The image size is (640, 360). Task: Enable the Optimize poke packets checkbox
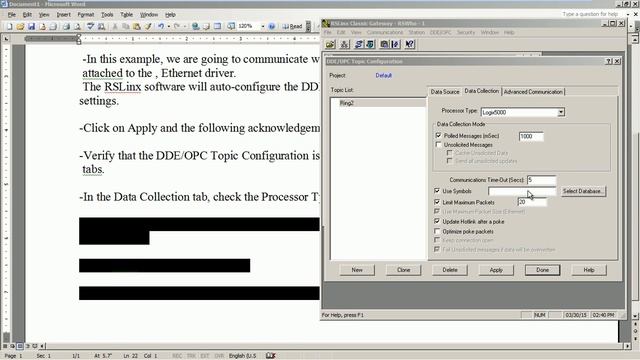click(x=437, y=231)
